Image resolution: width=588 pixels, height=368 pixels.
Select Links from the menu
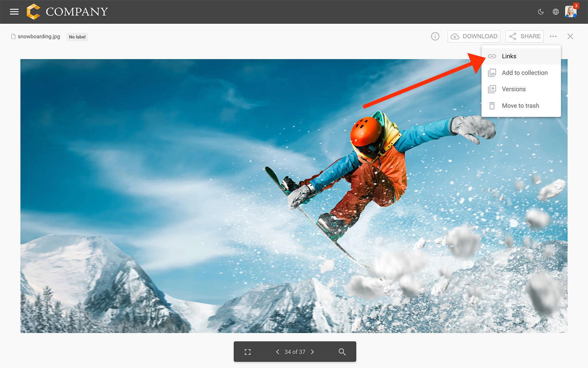[509, 56]
